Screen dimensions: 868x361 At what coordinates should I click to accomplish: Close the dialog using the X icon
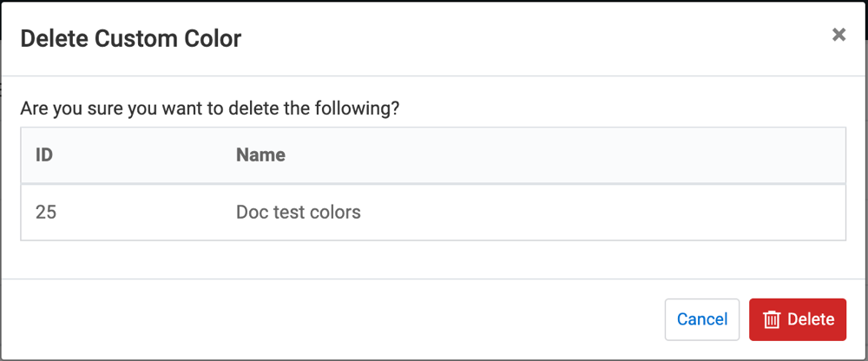tap(838, 35)
